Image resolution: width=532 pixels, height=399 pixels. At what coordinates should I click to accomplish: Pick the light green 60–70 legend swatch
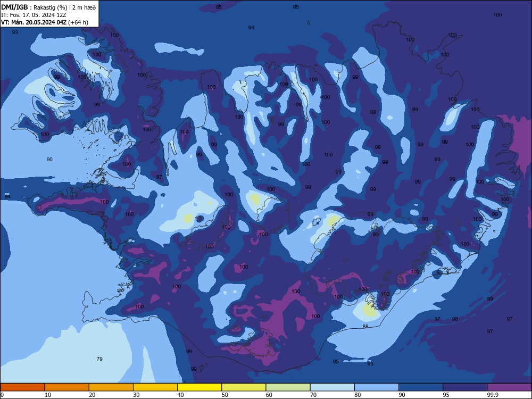[288, 387]
